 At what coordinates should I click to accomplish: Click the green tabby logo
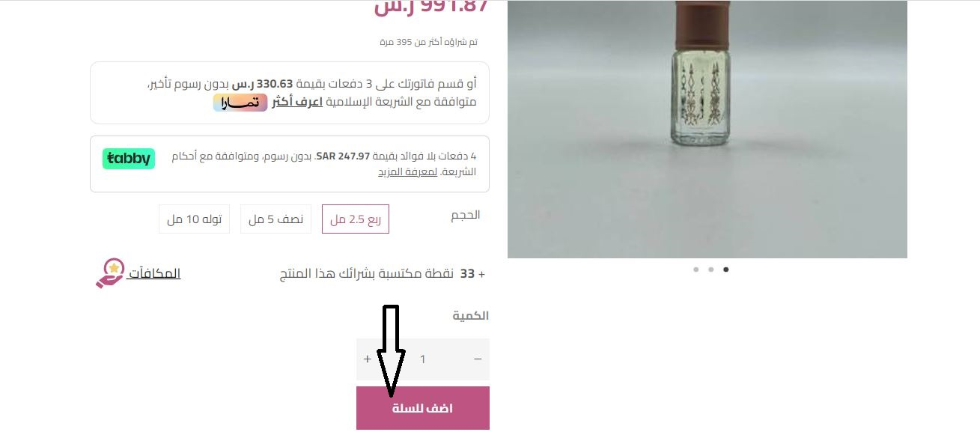coord(129,158)
